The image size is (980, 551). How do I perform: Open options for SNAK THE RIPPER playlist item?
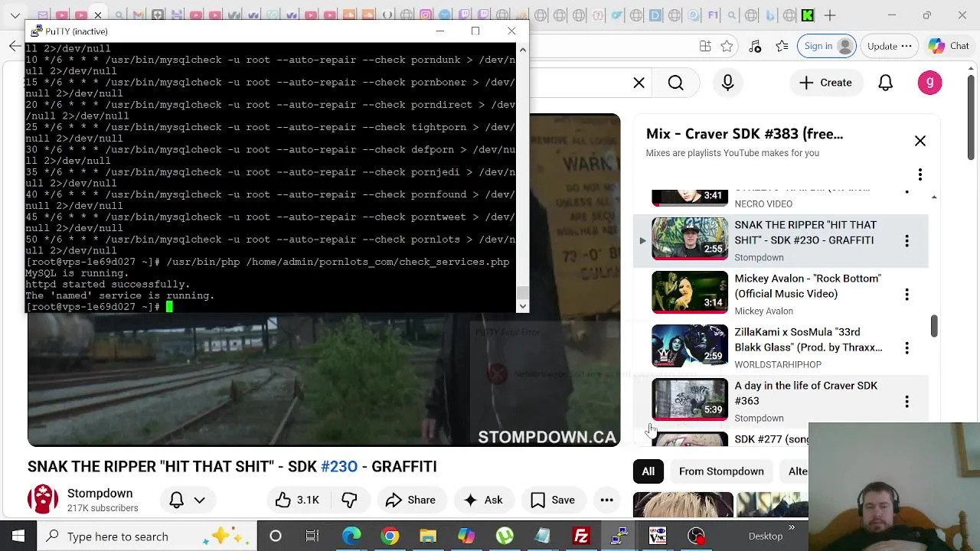tap(906, 240)
